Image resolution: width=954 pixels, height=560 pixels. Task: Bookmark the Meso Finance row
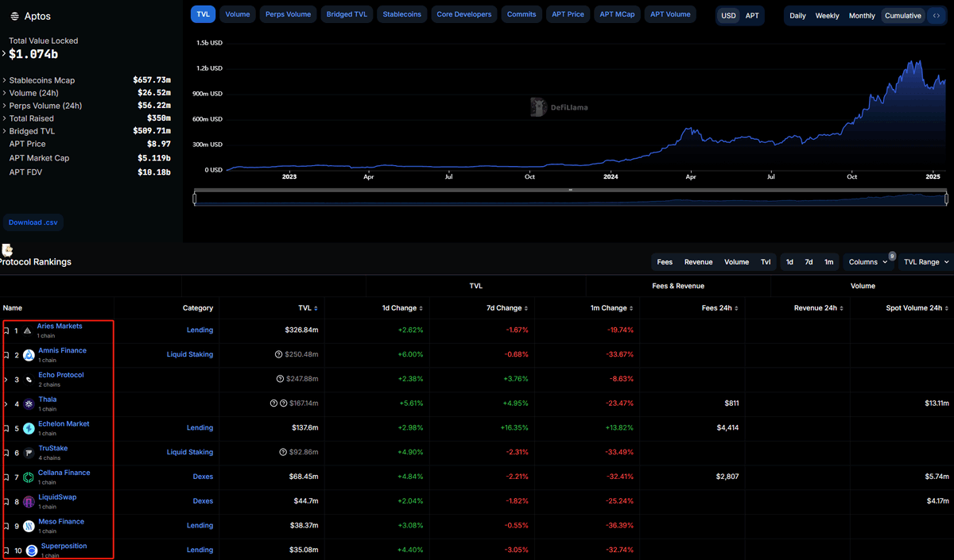click(x=6, y=526)
